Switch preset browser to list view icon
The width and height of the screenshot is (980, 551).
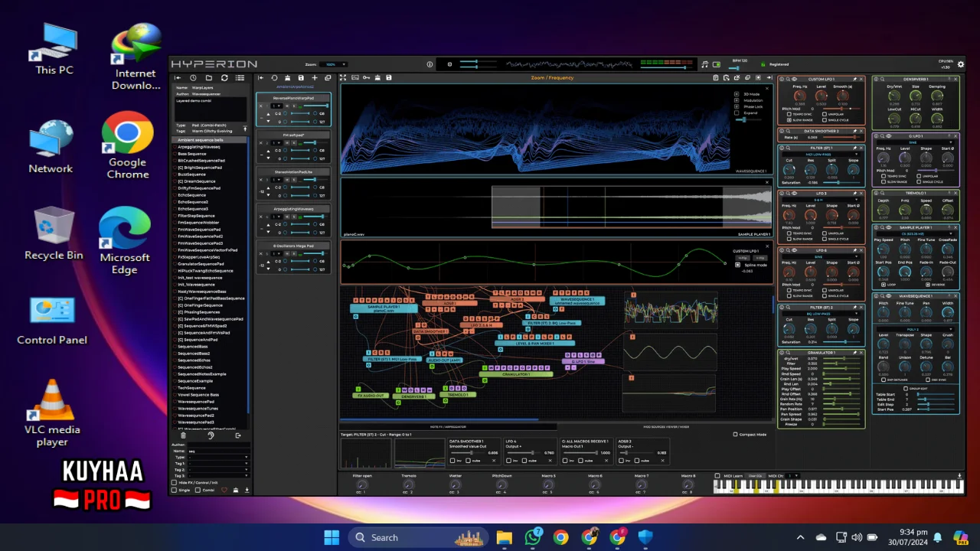point(240,78)
